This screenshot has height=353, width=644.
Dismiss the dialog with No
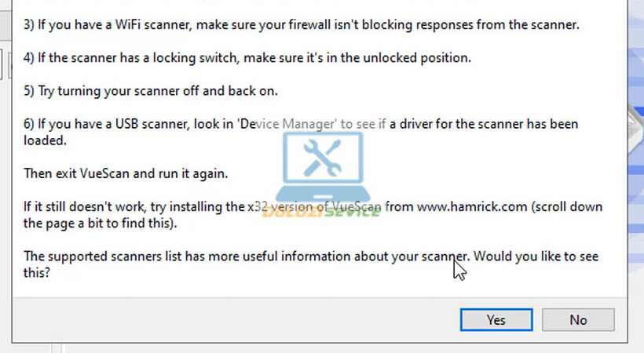[x=578, y=319]
